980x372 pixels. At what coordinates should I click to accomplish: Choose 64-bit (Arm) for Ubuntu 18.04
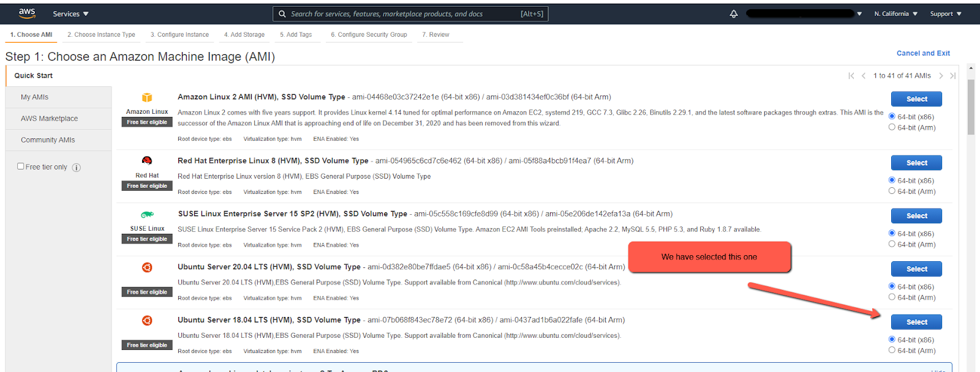(892, 350)
